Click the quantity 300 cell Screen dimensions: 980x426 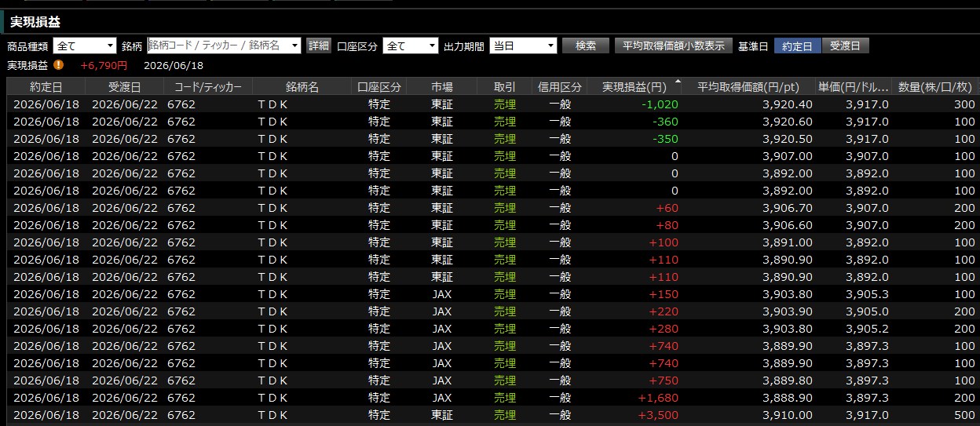pyautogui.click(x=964, y=104)
